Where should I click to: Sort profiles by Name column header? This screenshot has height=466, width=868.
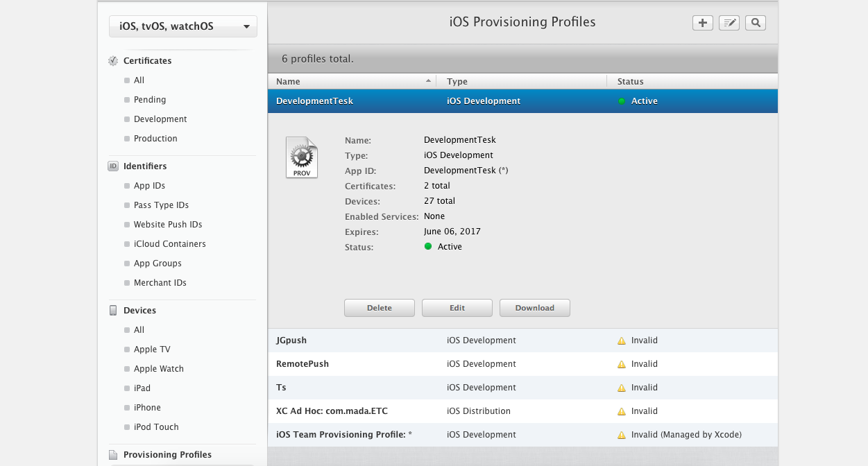click(352, 82)
